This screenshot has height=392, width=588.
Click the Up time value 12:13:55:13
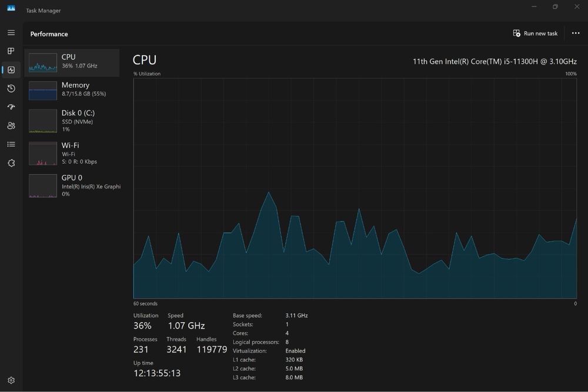(x=157, y=373)
